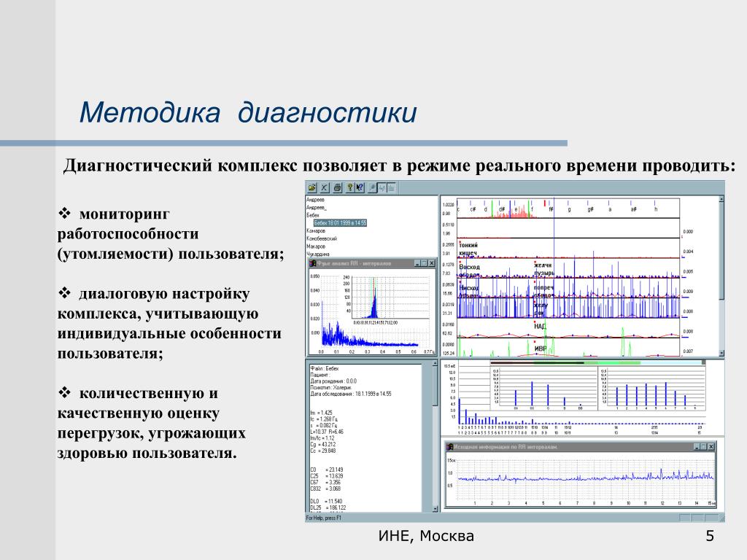Image resolution: width=747 pixels, height=560 pixels.
Task: Click the Cut (scissors) toolbar icon
Action: [323, 187]
